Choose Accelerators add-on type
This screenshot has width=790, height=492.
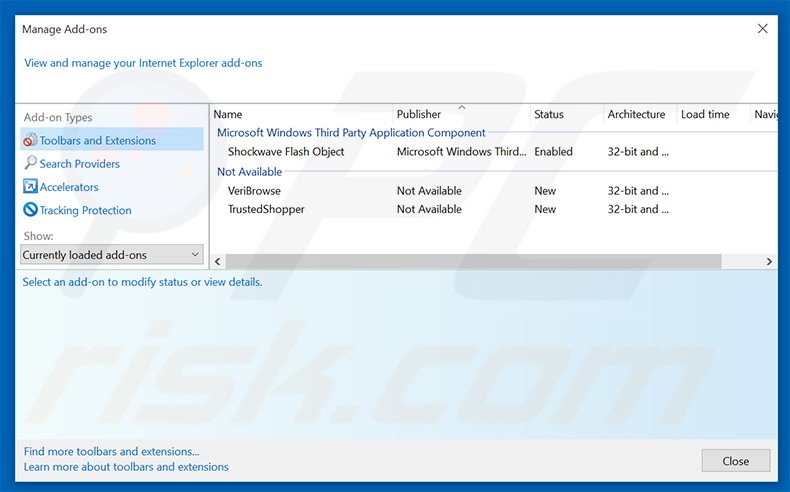pos(69,187)
